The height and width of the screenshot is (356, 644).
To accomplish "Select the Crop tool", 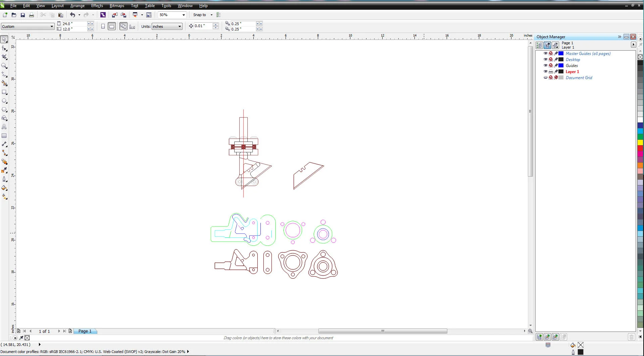I will point(4,57).
